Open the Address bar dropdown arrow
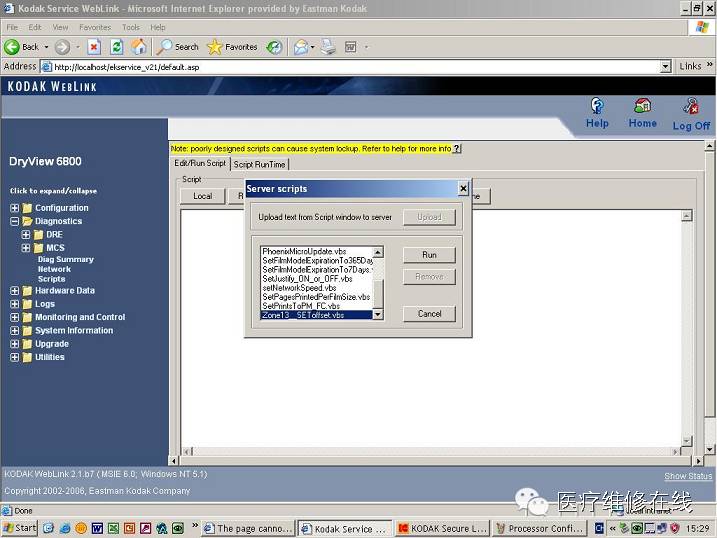This screenshot has height=538, width=717. point(665,67)
